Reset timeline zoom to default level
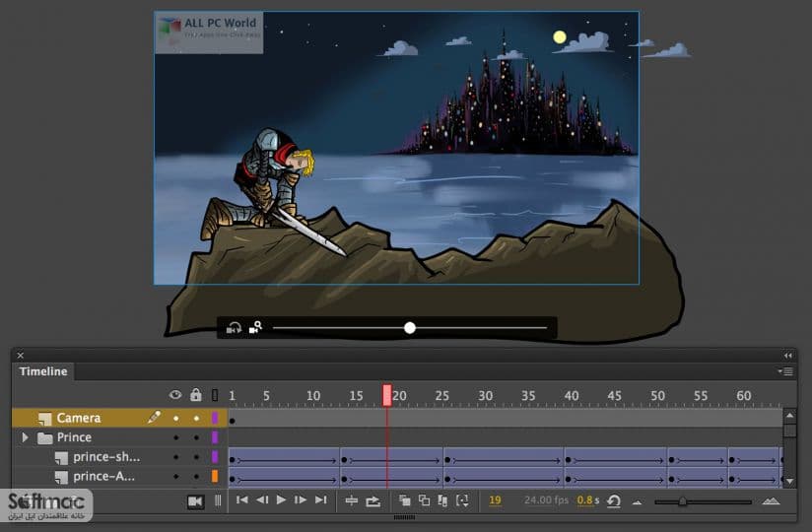Viewport: 812px width, 532px height. 614,500
